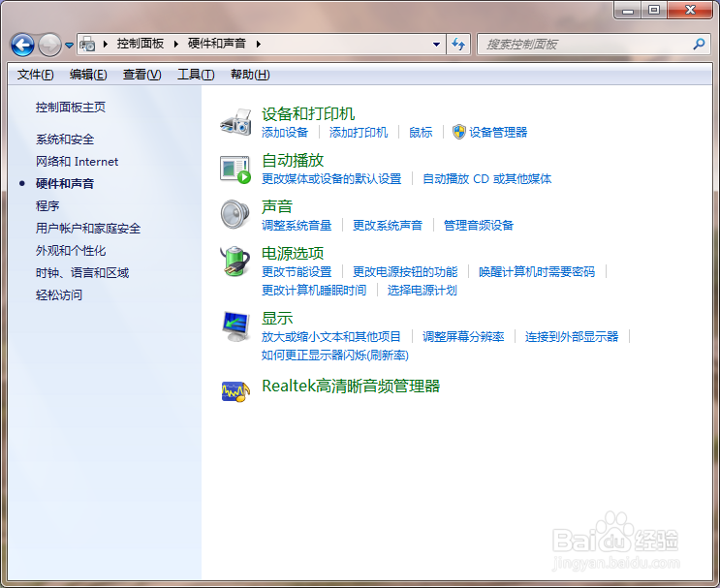Click 更改系统声音 link
This screenshot has height=588, width=720.
pos(388,226)
